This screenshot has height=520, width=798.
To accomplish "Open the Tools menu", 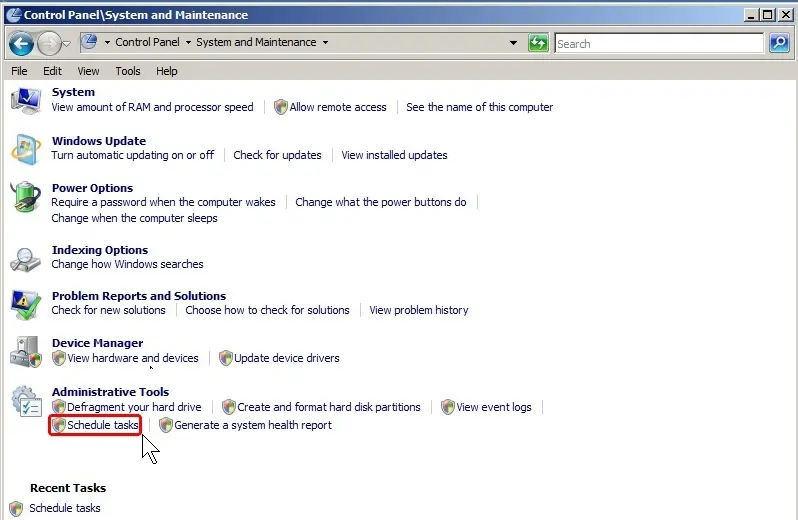I will click(128, 71).
